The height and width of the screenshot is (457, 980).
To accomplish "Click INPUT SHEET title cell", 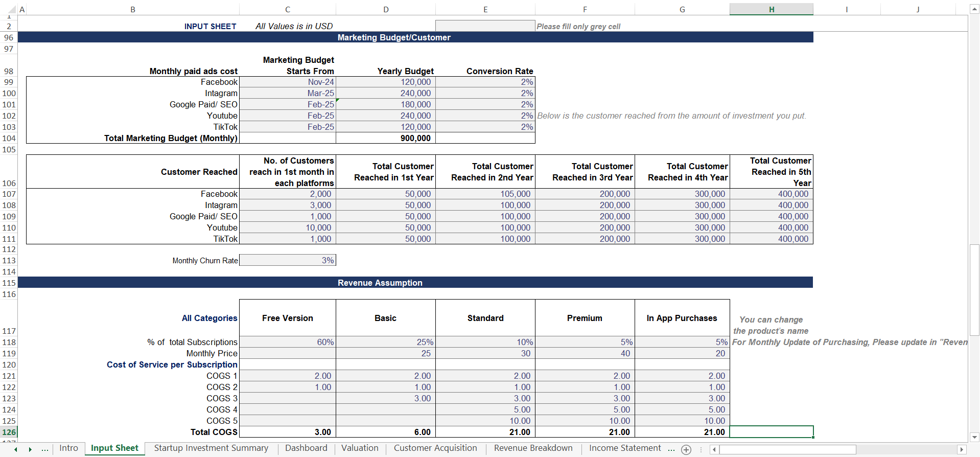I will [x=210, y=27].
